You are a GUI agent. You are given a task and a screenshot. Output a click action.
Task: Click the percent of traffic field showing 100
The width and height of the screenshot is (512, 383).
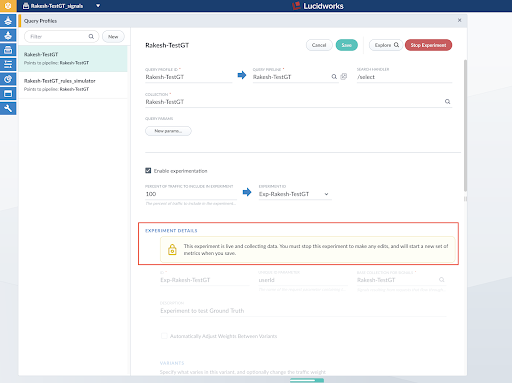pyautogui.click(x=191, y=194)
